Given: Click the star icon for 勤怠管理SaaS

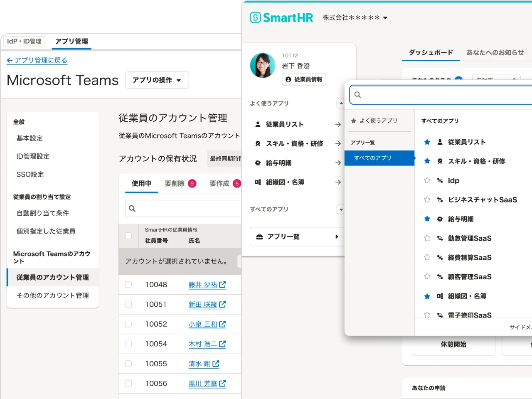Looking at the screenshot, I should [427, 238].
